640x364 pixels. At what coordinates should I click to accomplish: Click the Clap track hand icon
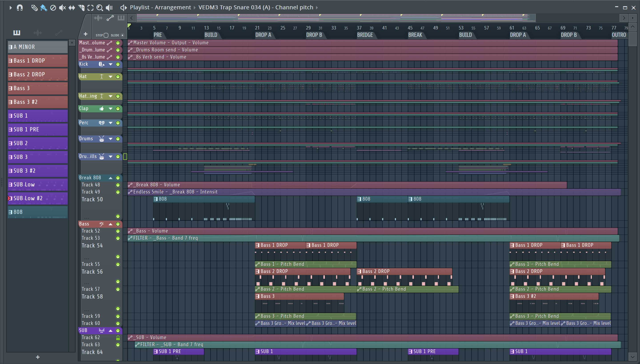tap(101, 109)
